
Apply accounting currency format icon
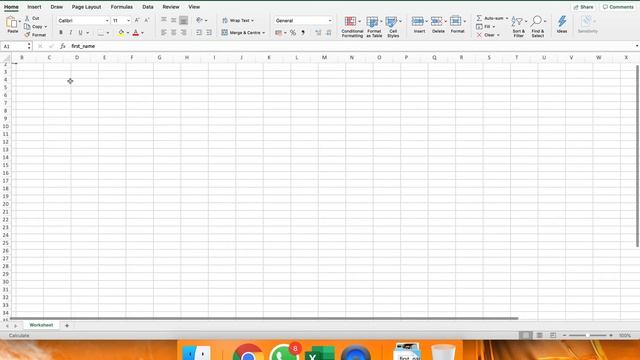278,33
